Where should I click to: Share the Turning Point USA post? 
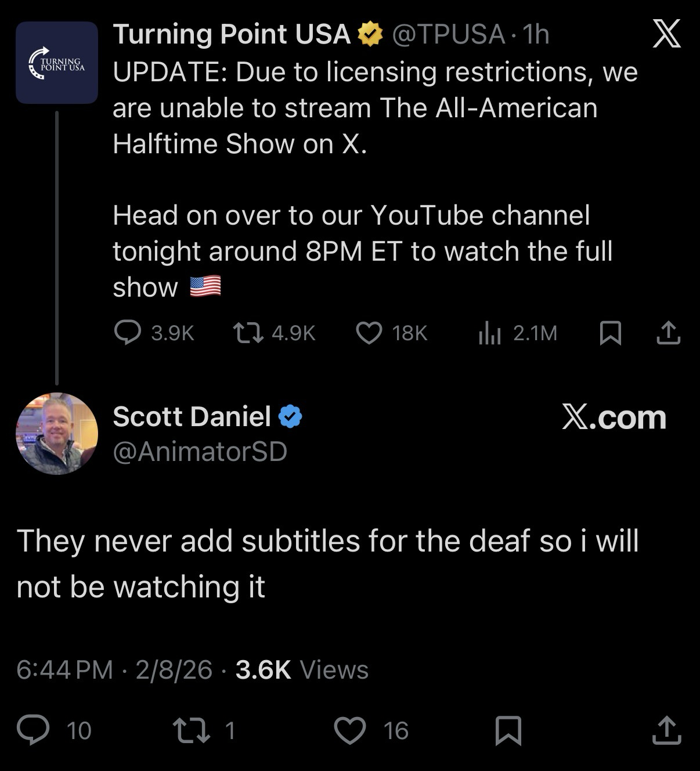tap(668, 333)
